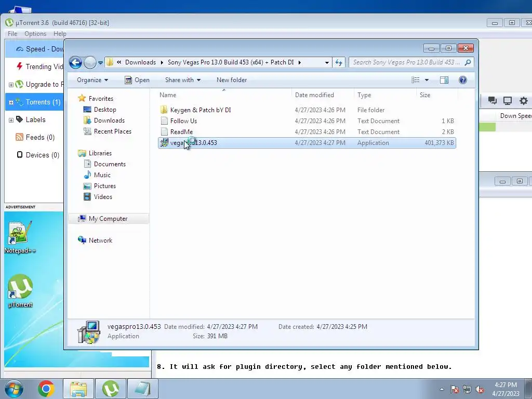
Task: Open the address bar history dropdown
Action: 327,62
